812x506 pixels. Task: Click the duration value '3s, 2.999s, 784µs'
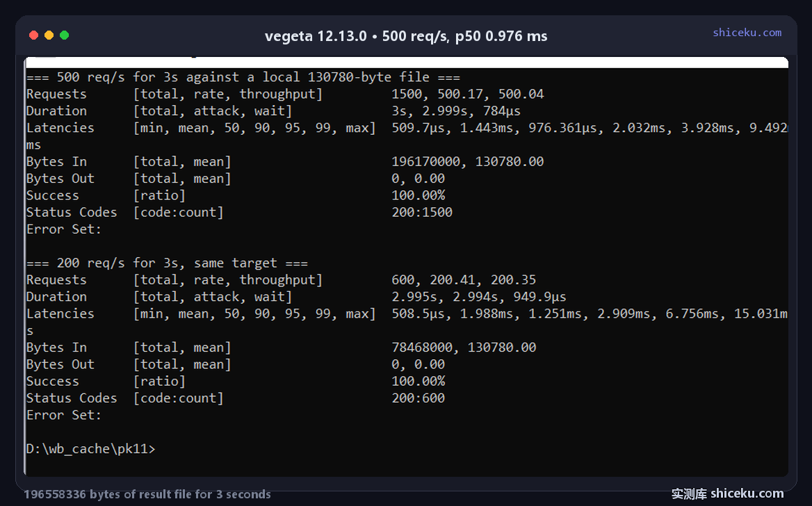(x=456, y=111)
